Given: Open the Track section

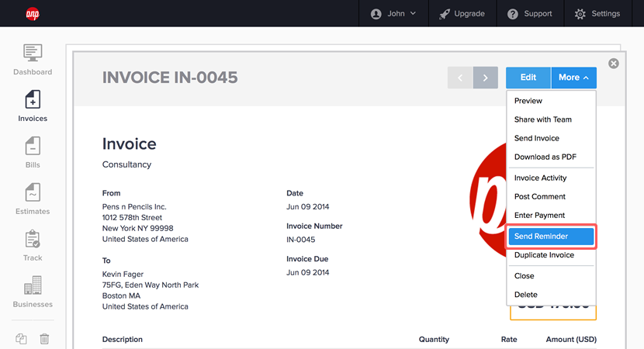Looking at the screenshot, I should 33,246.
